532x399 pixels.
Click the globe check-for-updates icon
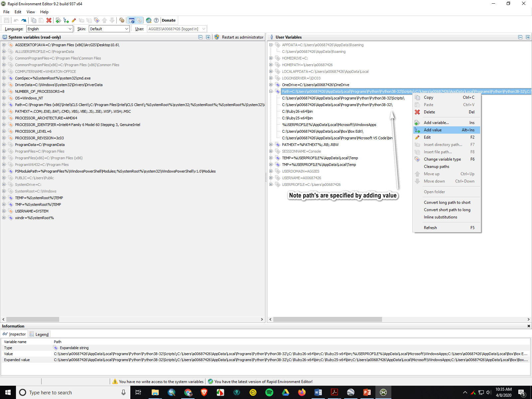149,20
